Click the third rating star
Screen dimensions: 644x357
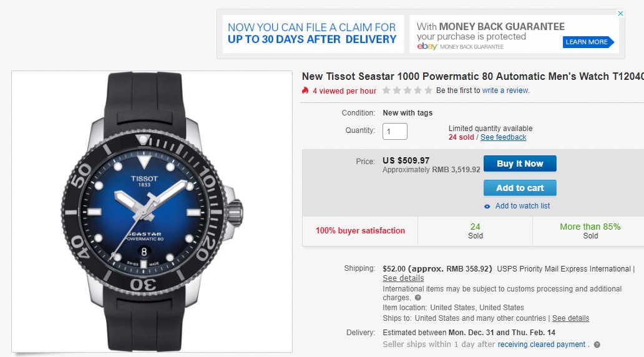407,90
